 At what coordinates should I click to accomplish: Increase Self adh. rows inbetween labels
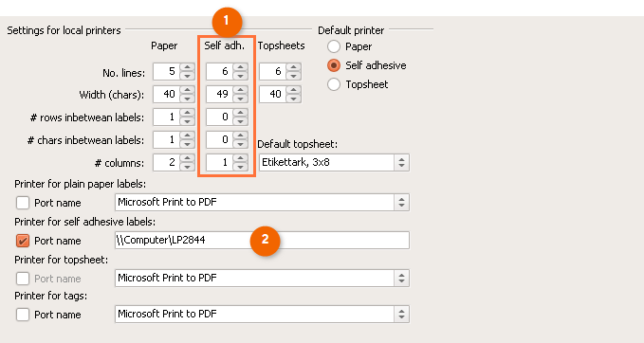pos(240,114)
